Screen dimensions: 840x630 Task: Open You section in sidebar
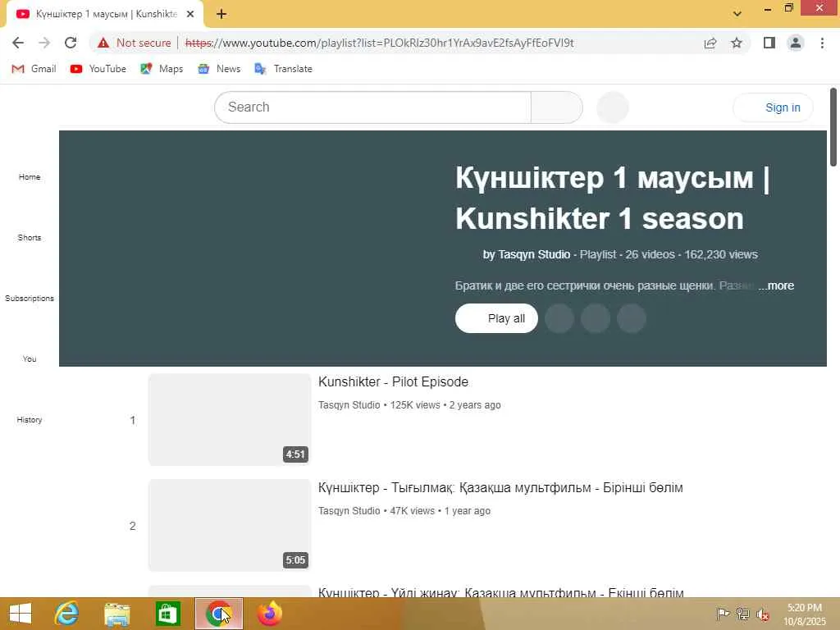[30, 359]
